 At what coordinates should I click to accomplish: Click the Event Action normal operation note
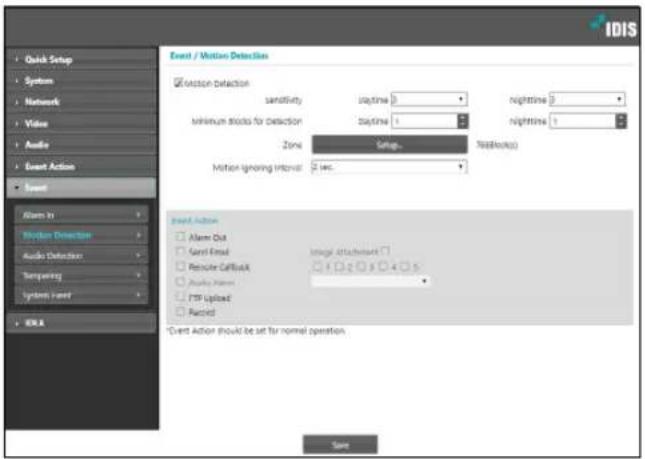(257, 331)
